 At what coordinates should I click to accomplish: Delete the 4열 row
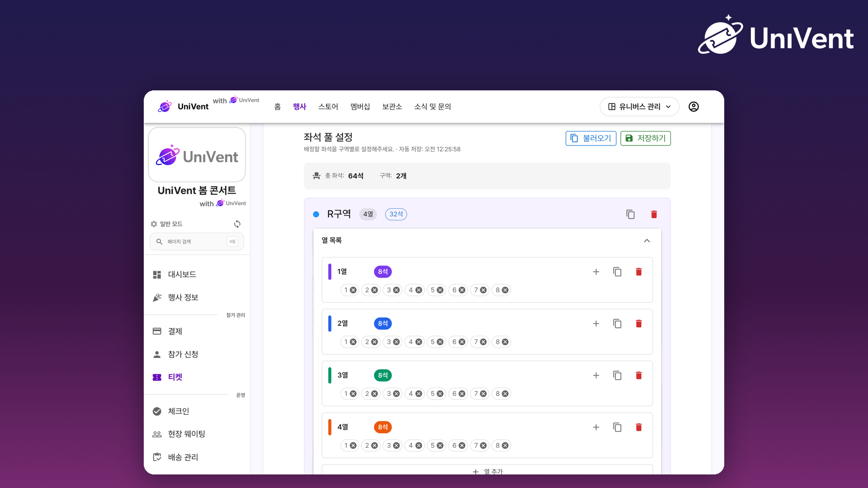[639, 427]
